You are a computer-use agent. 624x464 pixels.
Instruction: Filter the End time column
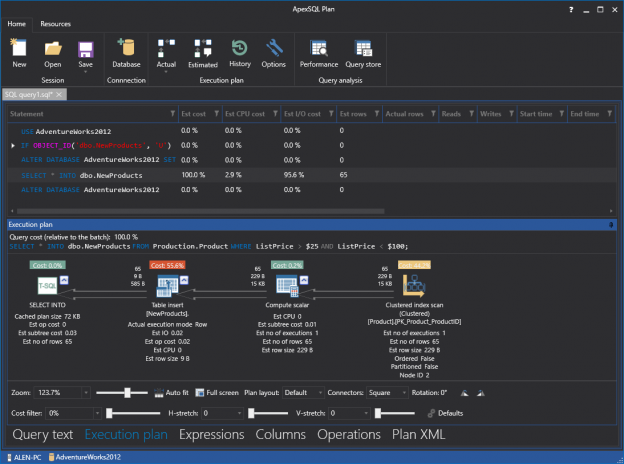610,114
